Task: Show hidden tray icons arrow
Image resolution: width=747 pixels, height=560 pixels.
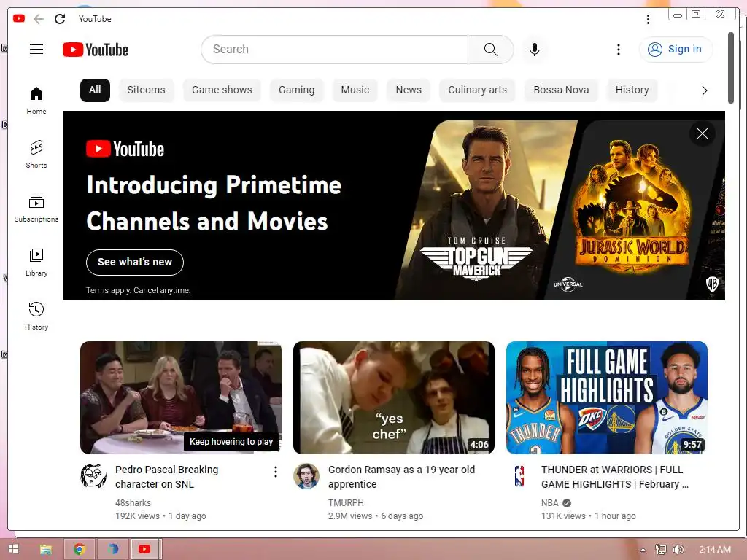Action: 643,550
